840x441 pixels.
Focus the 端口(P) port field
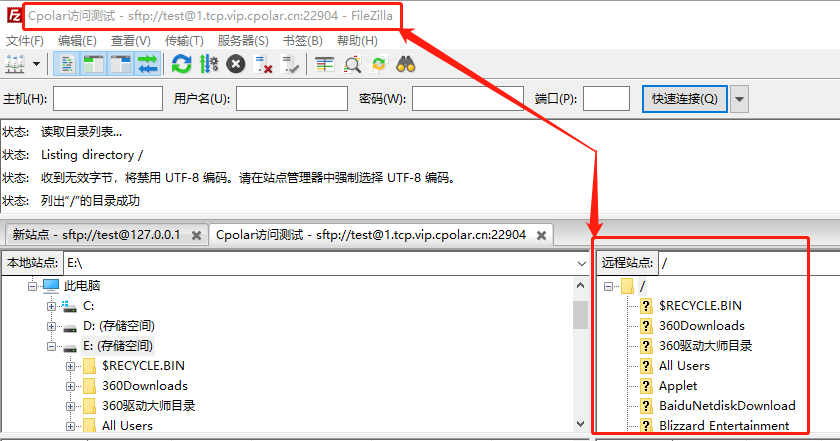pos(606,99)
